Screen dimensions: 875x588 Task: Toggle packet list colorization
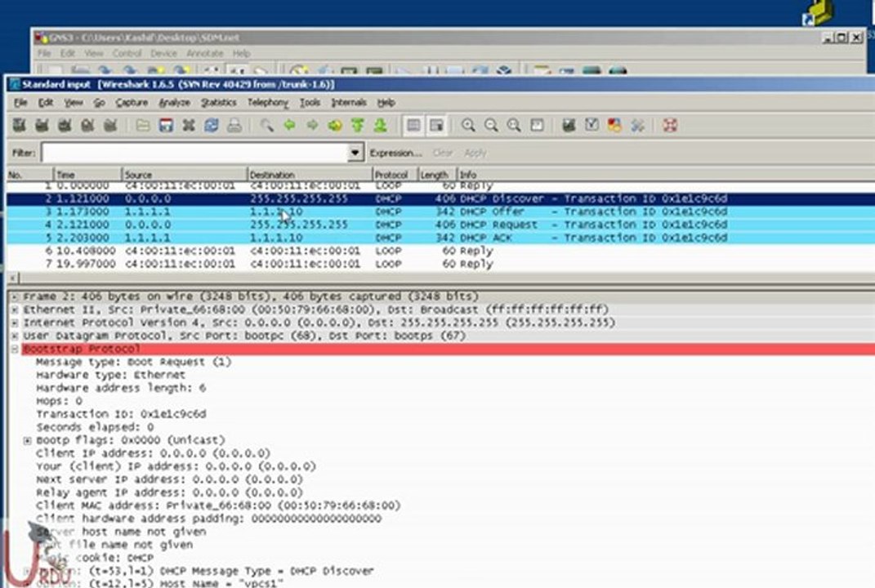point(413,126)
